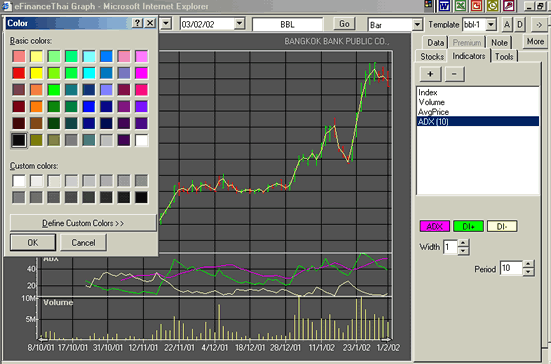Select ADX (10) in the indicator list
551x364 pixels.
click(x=478, y=122)
